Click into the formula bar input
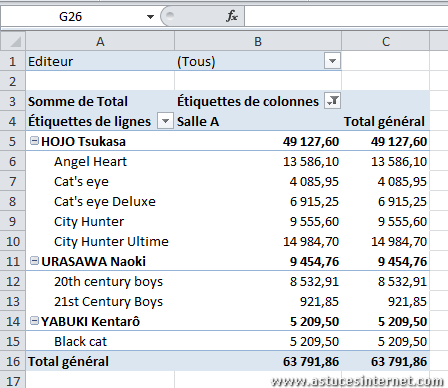Viewport: 448px width, 388px height. pyautogui.click(x=346, y=16)
